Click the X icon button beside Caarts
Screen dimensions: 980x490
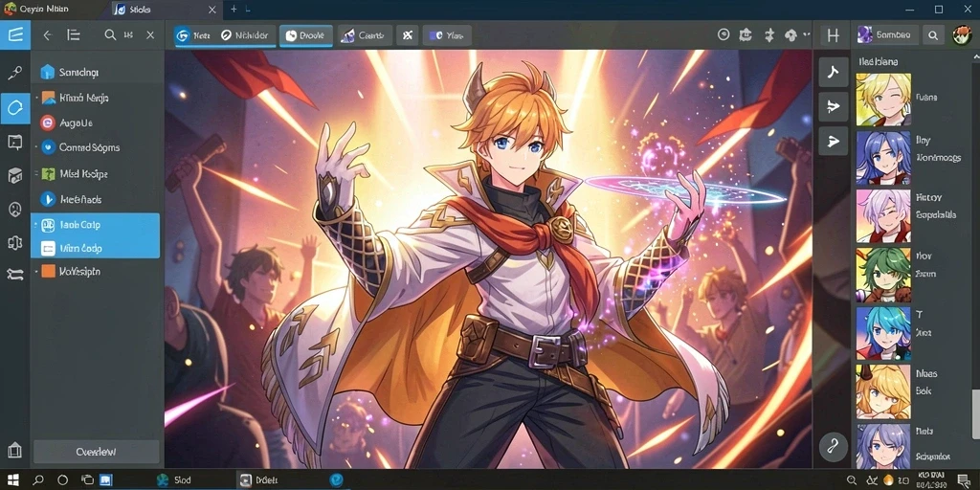408,36
